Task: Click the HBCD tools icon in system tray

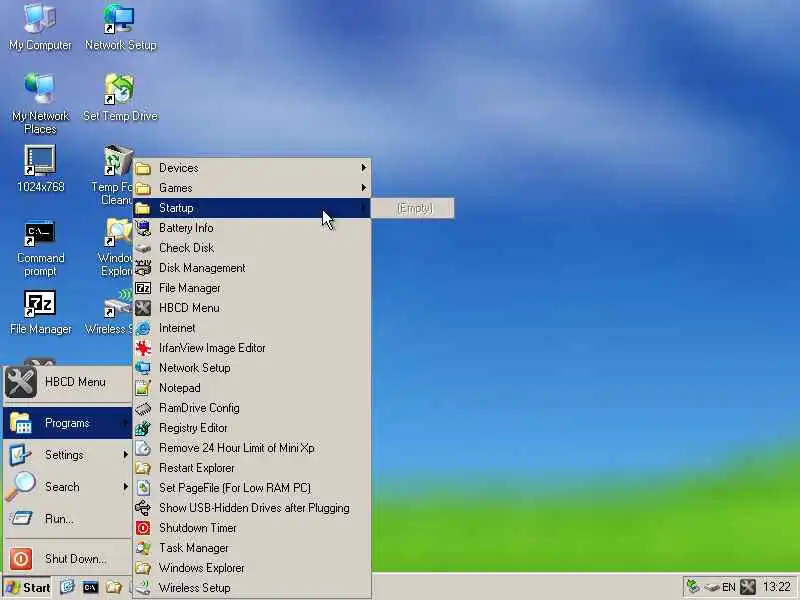Action: [x=747, y=587]
